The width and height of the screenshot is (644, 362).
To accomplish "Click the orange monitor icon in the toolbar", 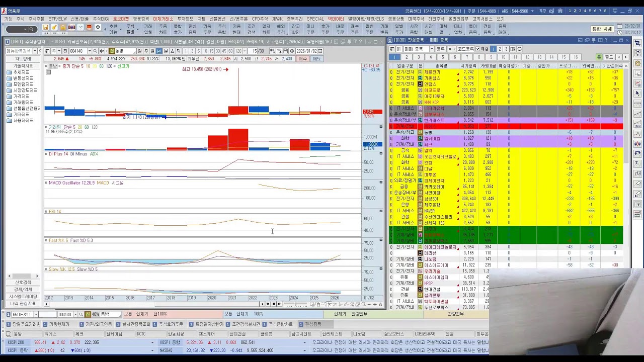I will [x=90, y=27].
